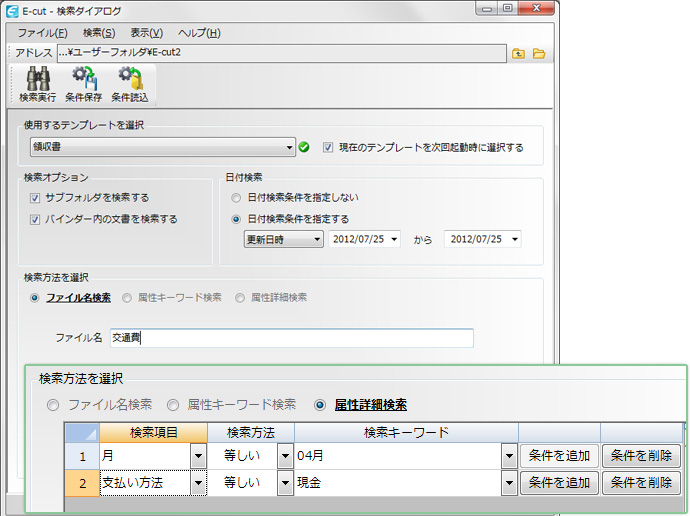
Task: Run search with the 検索実行 binoculars icon
Action: coord(38,84)
